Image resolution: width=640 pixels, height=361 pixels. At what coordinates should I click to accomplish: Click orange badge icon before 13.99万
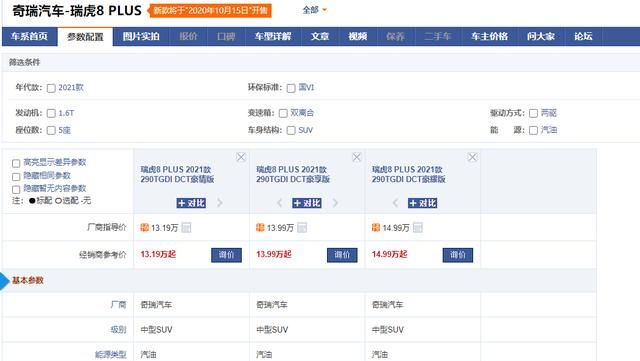click(260, 227)
